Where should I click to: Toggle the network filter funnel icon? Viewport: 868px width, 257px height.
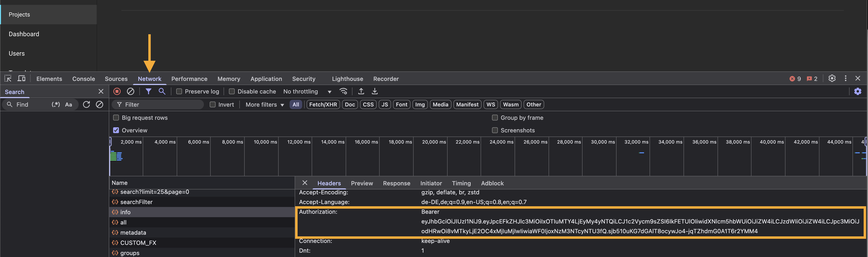[148, 91]
